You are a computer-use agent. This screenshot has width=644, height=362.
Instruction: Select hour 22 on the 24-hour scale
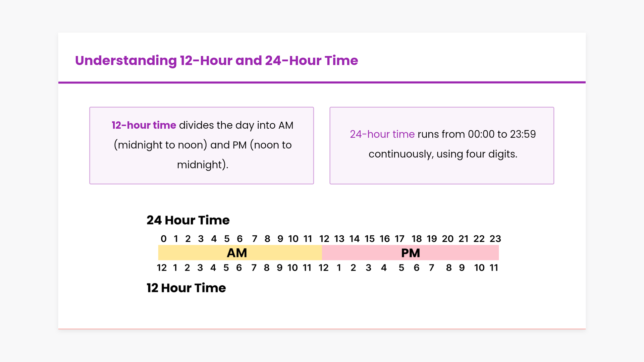(x=479, y=239)
